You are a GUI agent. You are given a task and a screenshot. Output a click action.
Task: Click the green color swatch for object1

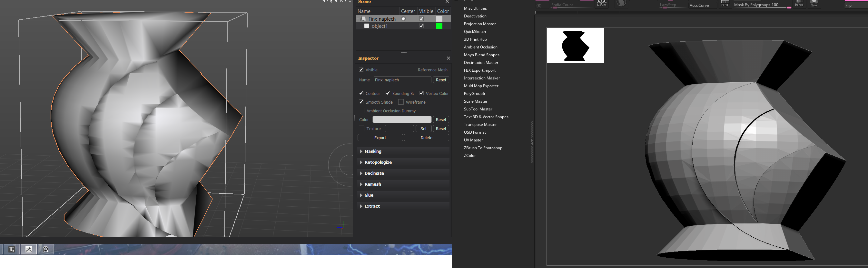coord(439,26)
